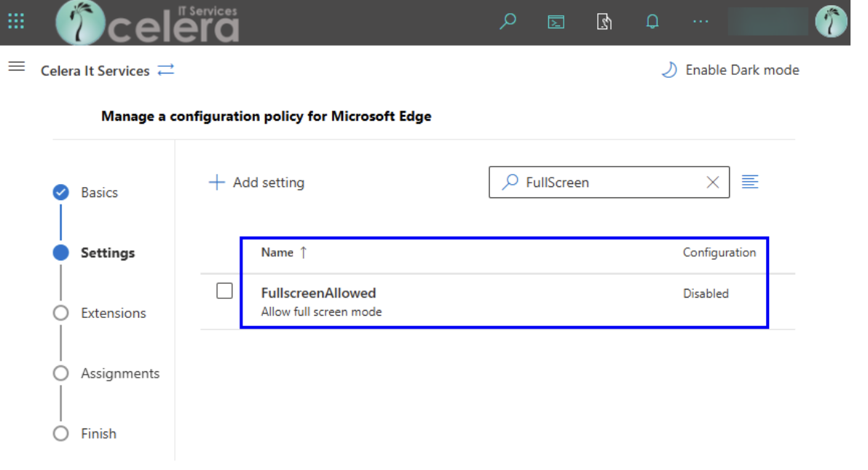Screen dimensions: 868x470
Task: Launch the Cloud Shell terminal icon
Action: point(556,22)
